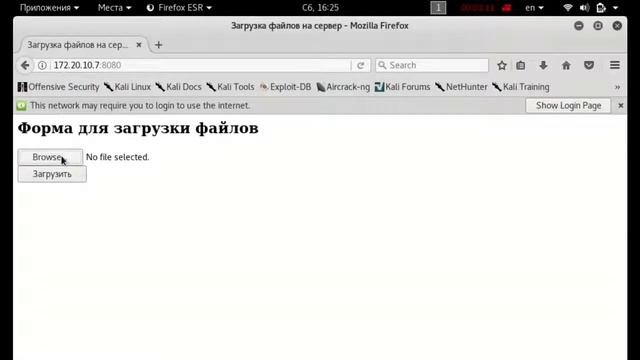The height and width of the screenshot is (360, 640).
Task: Open en keyboard layout dropdown
Action: click(x=534, y=8)
